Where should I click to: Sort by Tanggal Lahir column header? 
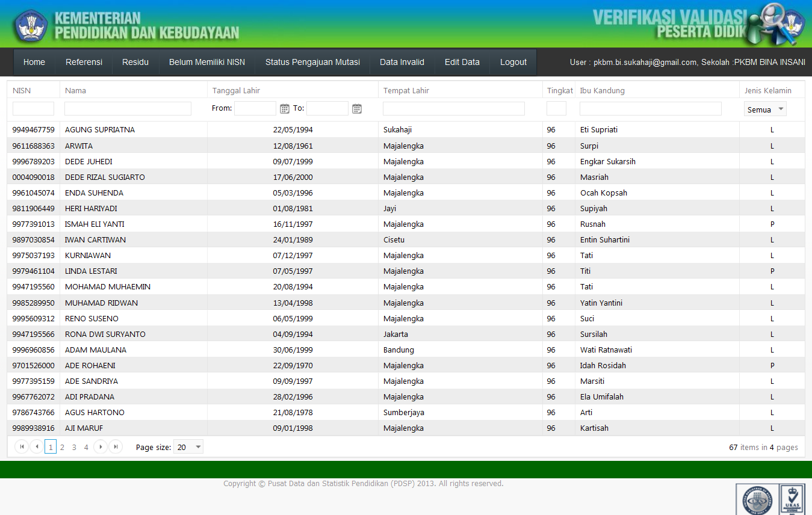pyautogui.click(x=236, y=90)
